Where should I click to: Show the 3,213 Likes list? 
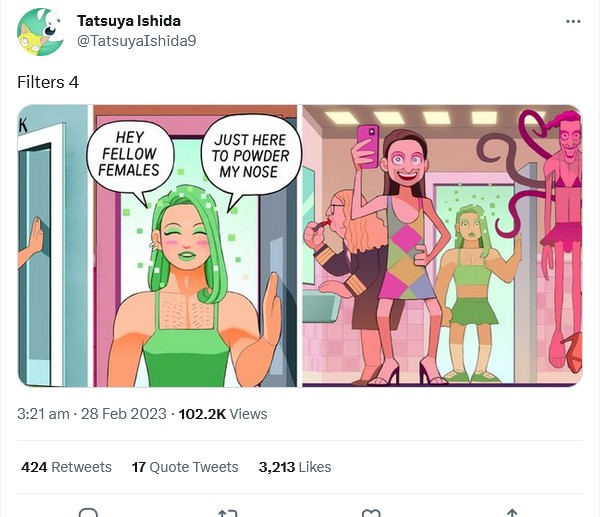coord(295,467)
